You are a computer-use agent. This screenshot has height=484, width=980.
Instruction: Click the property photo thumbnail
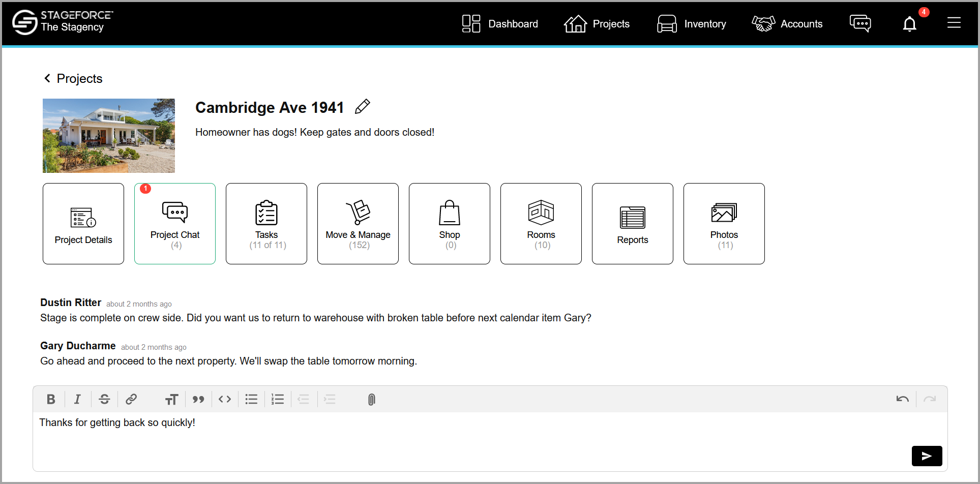(108, 135)
